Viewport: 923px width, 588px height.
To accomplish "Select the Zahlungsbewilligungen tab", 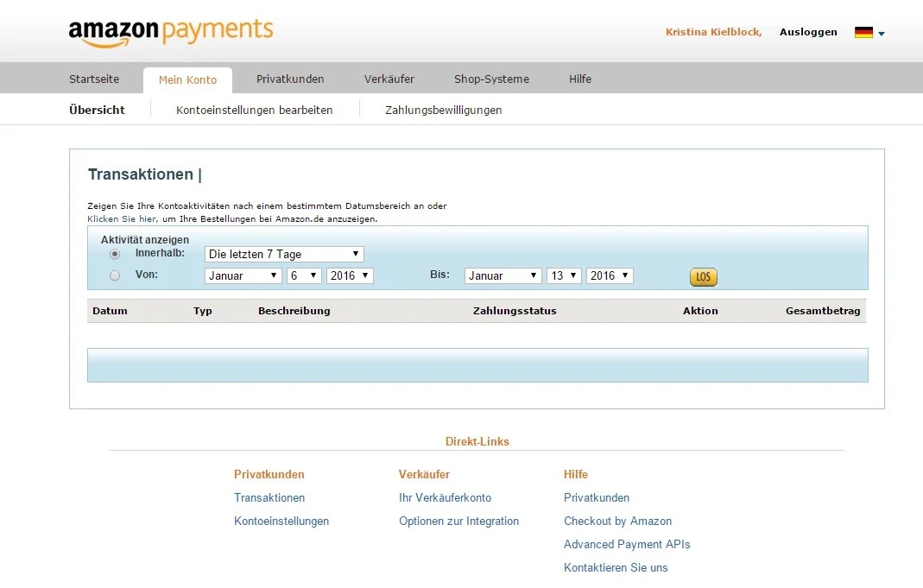I will click(444, 110).
